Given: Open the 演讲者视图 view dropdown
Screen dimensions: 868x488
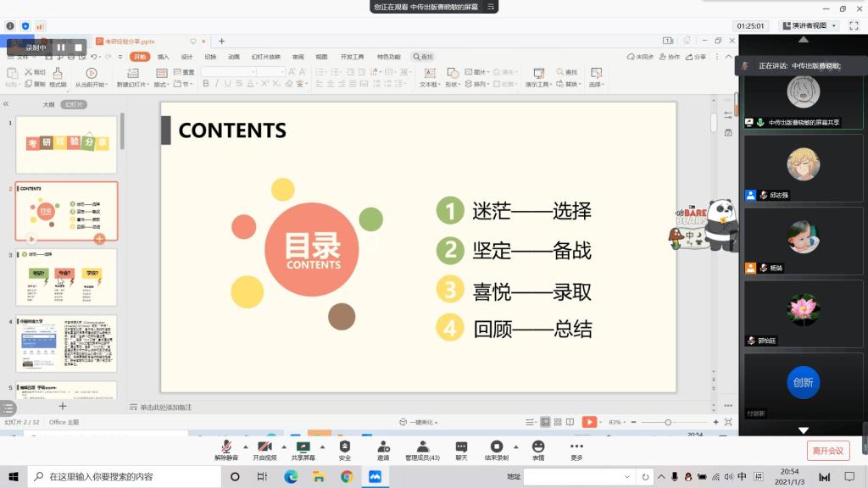Looking at the screenshot, I should tap(809, 26).
